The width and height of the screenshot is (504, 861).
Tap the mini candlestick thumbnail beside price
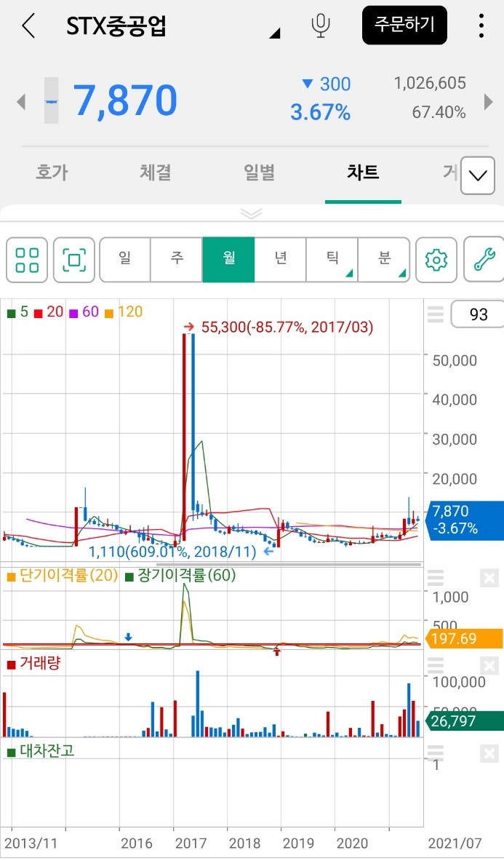point(51,100)
